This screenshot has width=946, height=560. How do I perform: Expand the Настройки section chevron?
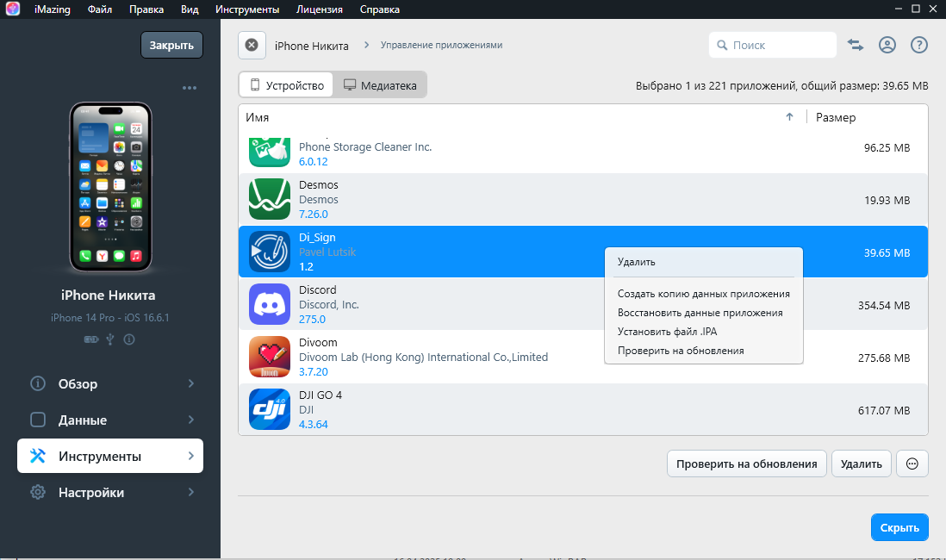[x=190, y=493]
